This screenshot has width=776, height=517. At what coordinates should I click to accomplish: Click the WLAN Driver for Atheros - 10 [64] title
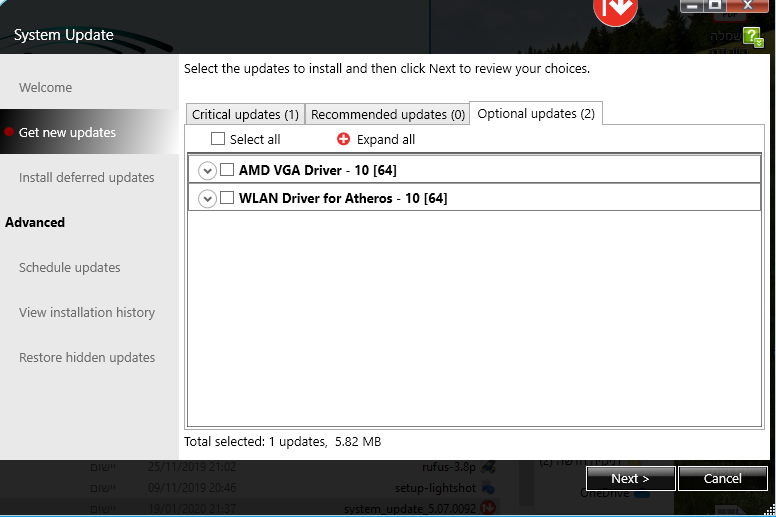coord(343,198)
